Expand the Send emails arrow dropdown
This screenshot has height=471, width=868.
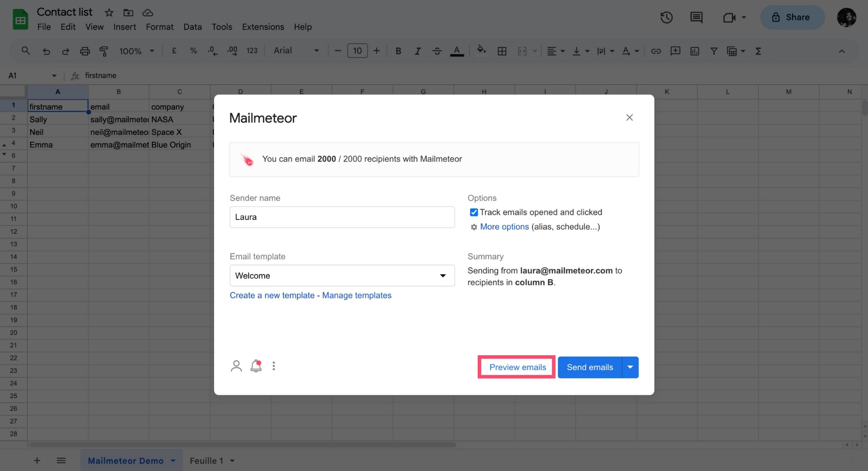tap(630, 367)
